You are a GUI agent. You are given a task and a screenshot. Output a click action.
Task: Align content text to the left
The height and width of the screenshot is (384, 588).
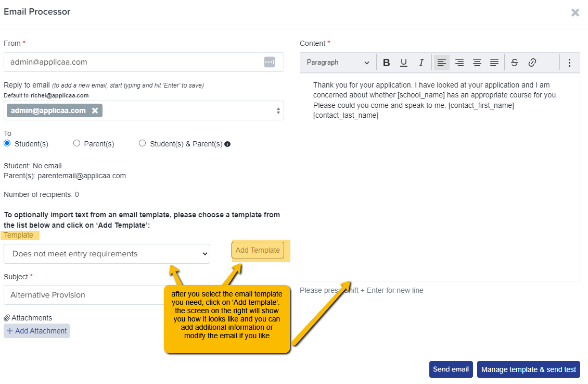pyautogui.click(x=441, y=63)
